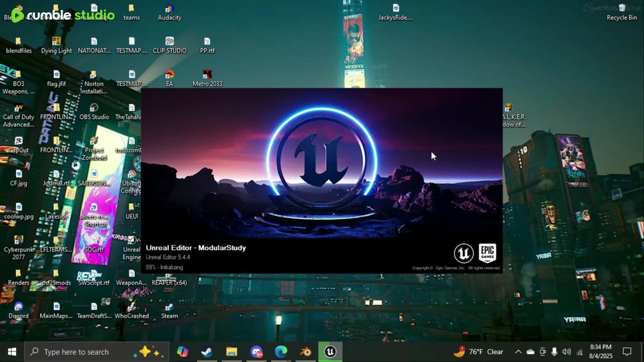Launch the S.T.A.L.K.E.R. Shadow of... shortcut
644x362 pixels.
pyautogui.click(x=513, y=116)
